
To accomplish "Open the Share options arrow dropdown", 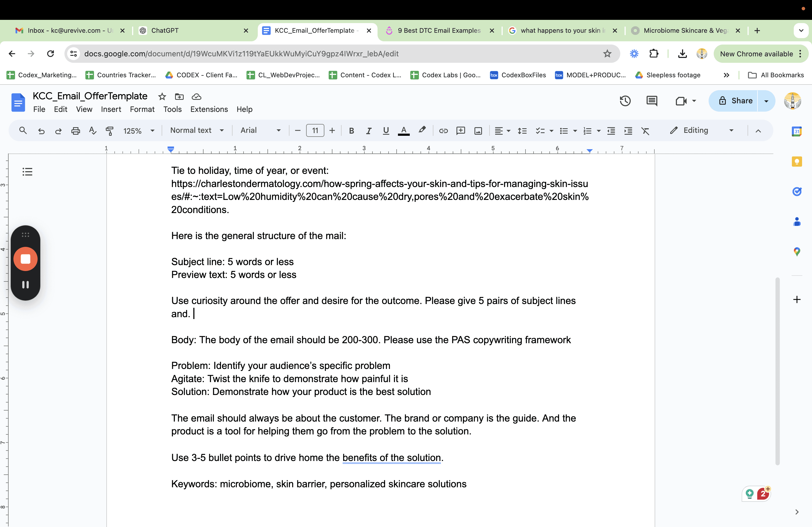I will 766,101.
